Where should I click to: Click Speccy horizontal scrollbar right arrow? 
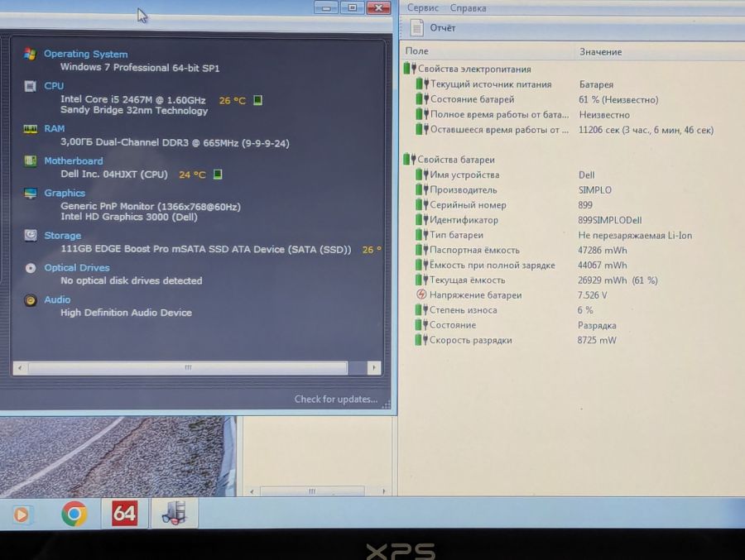click(374, 367)
